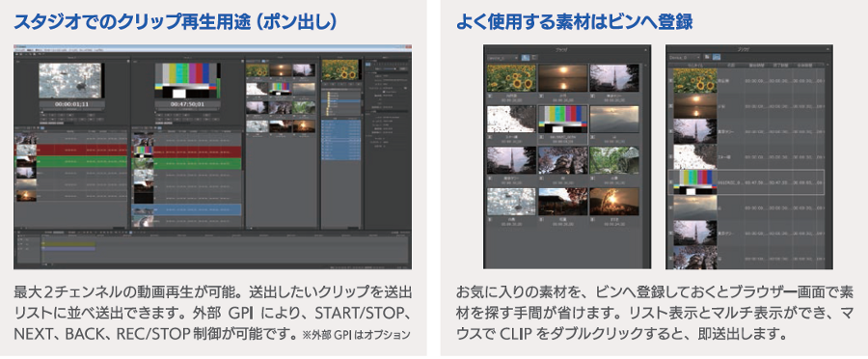Click the active list view icon in right panel
Image resolution: width=868 pixels, height=359 pixels.
pyautogui.click(x=716, y=57)
